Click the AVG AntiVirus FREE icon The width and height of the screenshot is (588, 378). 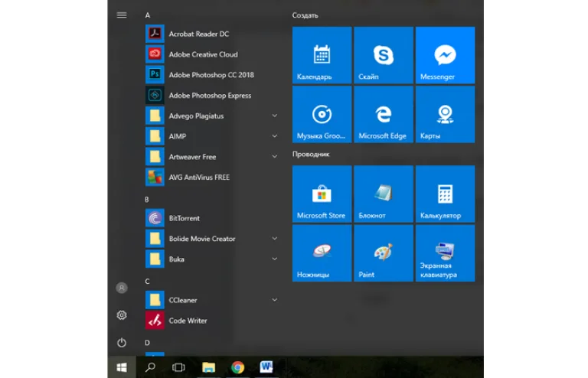(x=155, y=178)
